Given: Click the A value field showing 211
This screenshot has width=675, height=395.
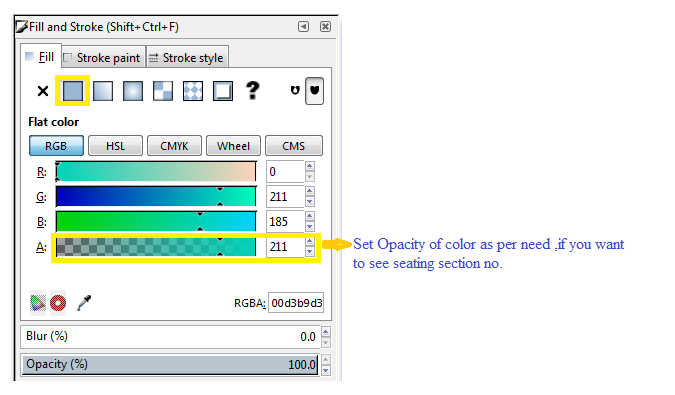Looking at the screenshot, I should (285, 247).
